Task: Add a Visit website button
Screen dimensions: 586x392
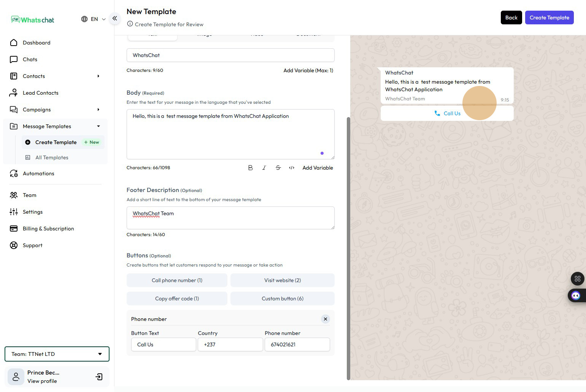Action: tap(282, 280)
